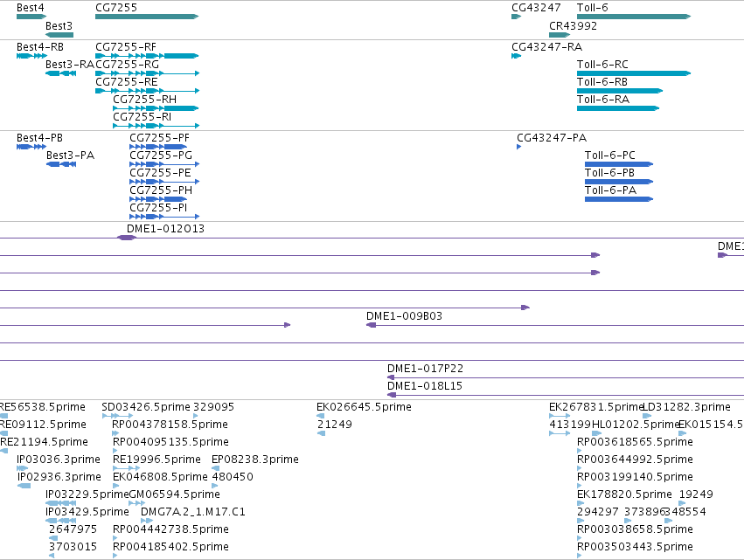Select the Best4-PB protein feature
744x560 pixels.
(x=31, y=147)
